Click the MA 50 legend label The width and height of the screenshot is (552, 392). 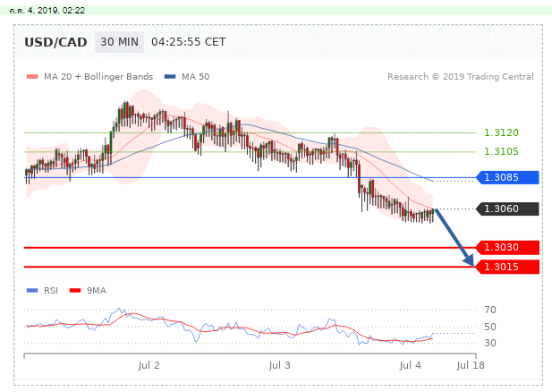tap(195, 76)
